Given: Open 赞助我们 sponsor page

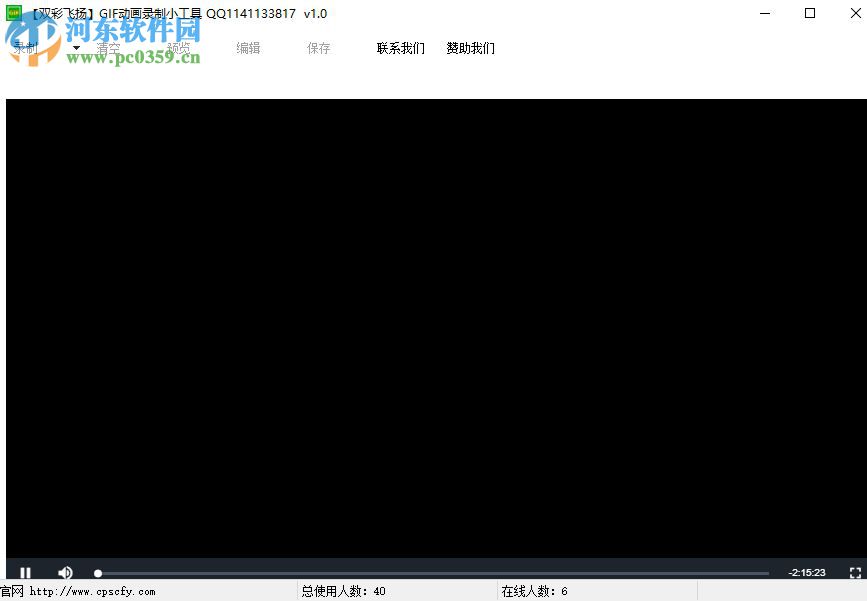Looking at the screenshot, I should point(470,48).
